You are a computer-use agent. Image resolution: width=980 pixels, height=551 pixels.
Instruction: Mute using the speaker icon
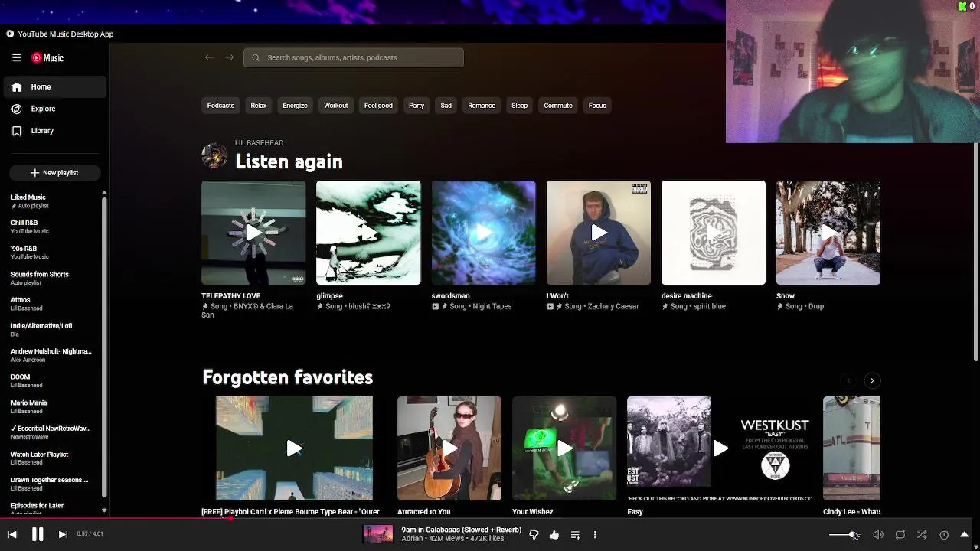[x=878, y=535]
